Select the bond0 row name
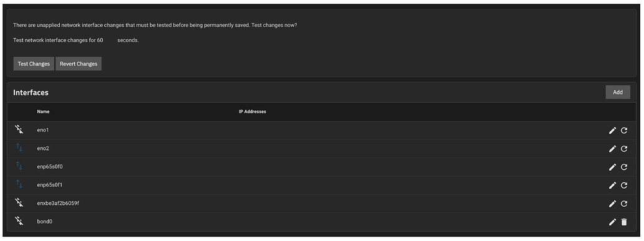The image size is (644, 241). [45, 222]
